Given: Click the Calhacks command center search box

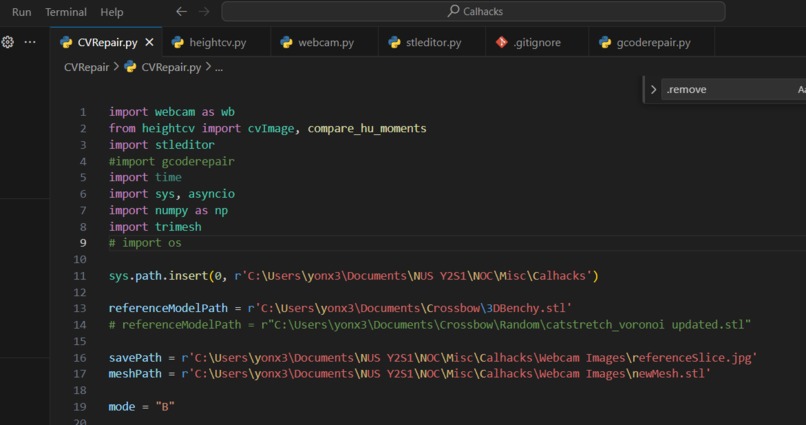Looking at the screenshot, I should coord(473,11).
